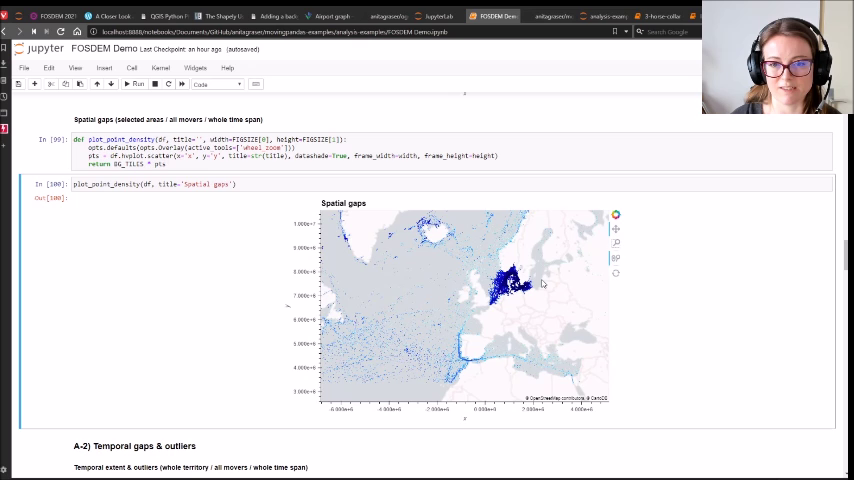Click the Search Google input field
Screen dimensions: 854x480
(668, 32)
